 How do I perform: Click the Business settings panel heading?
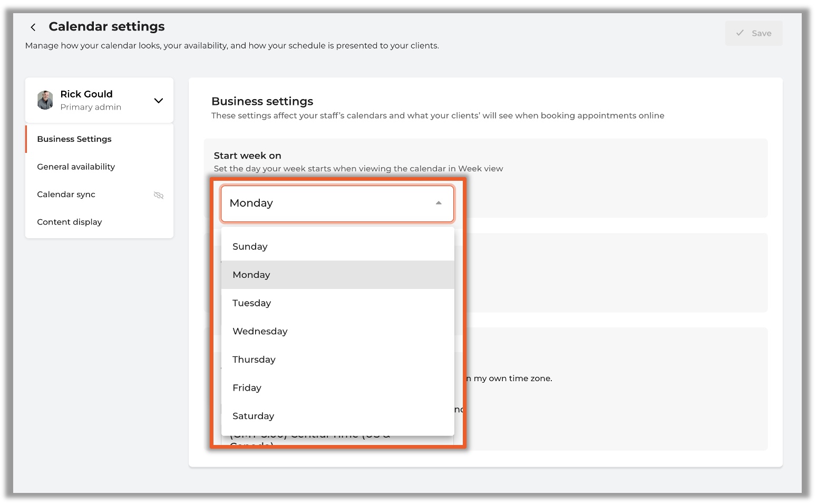[x=262, y=101]
